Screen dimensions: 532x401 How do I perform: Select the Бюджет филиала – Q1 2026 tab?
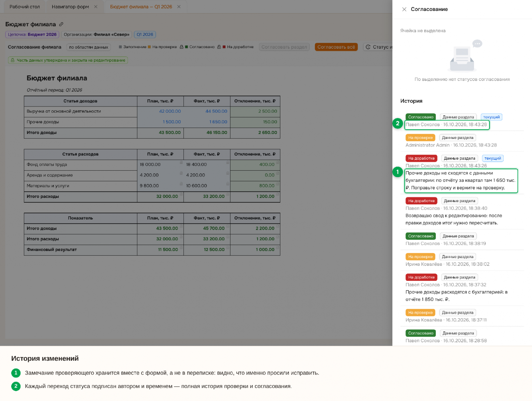141,7
